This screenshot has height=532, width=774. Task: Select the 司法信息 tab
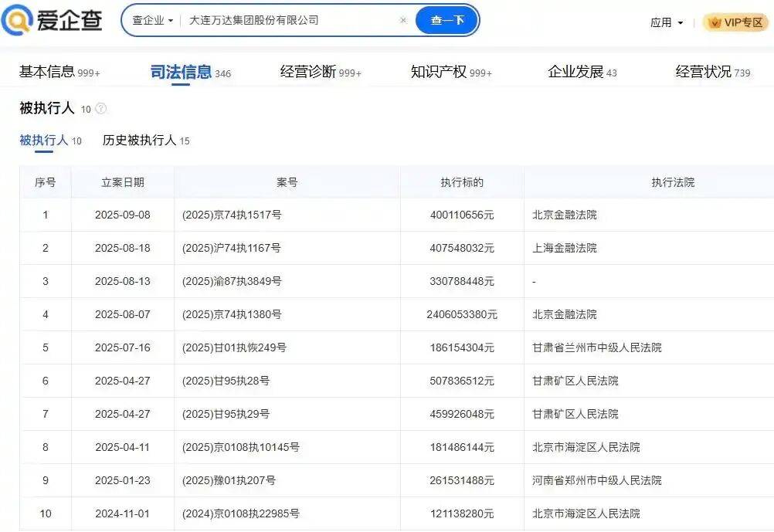coord(190,72)
